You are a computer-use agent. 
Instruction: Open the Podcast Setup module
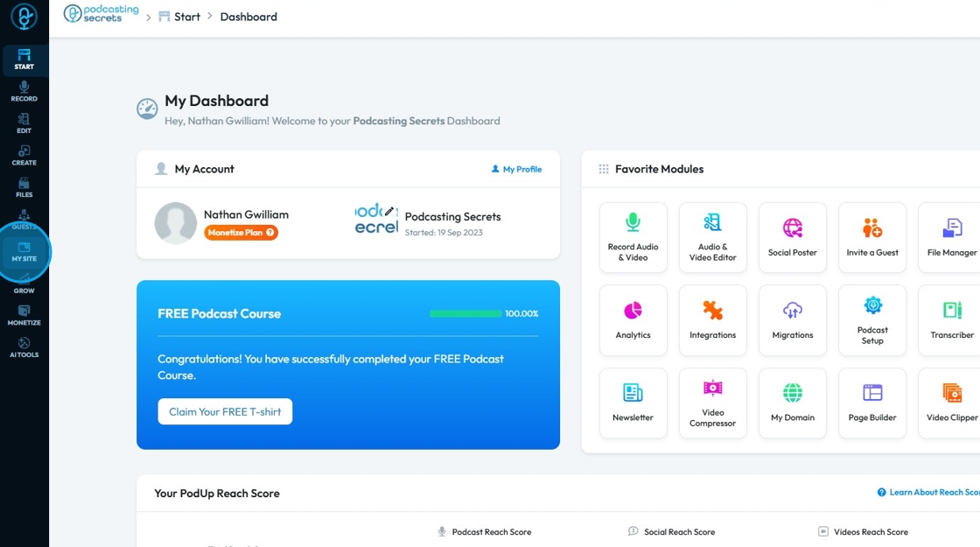pyautogui.click(x=872, y=320)
